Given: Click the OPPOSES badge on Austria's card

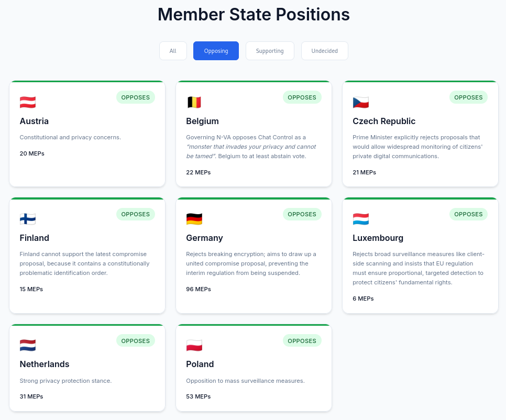Looking at the screenshot, I should click(x=135, y=97).
